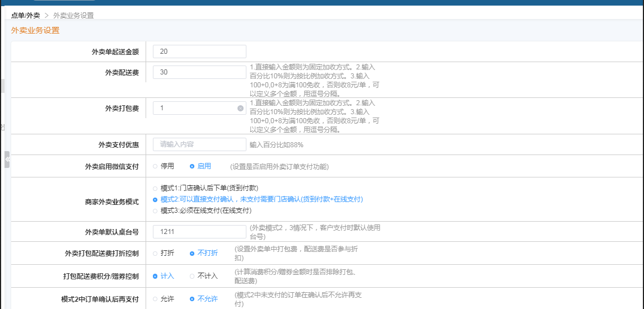Click the 外卖业务设置 breadcrumb item
Image resolution: width=644 pixels, height=309 pixels.
point(73,15)
